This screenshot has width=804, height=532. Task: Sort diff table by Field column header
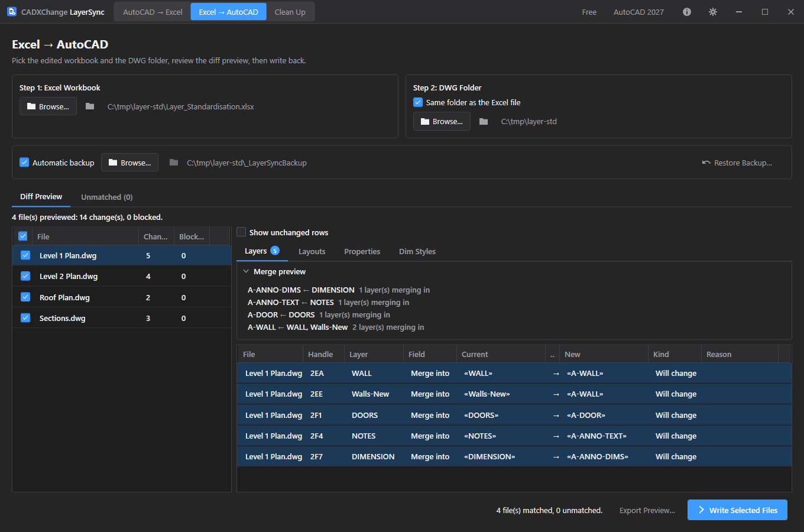tap(429, 354)
